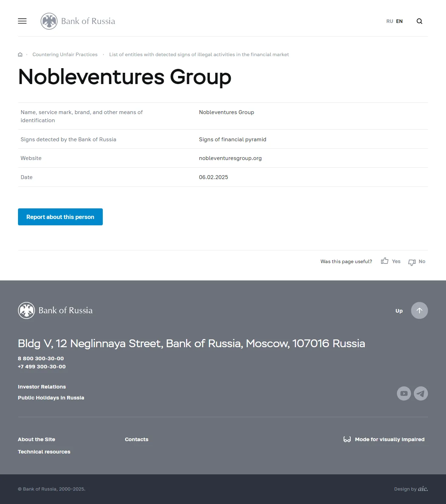Switch language to RU
The height and width of the screenshot is (504, 446).
(389, 21)
